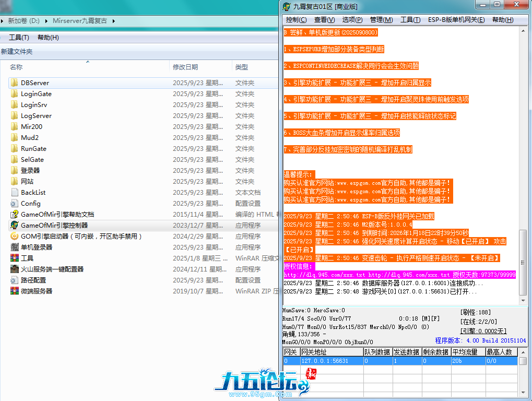Image resolution: width=532 pixels, height=401 pixels.
Task: Click gateway table scroll down arrow
Action: [523, 393]
